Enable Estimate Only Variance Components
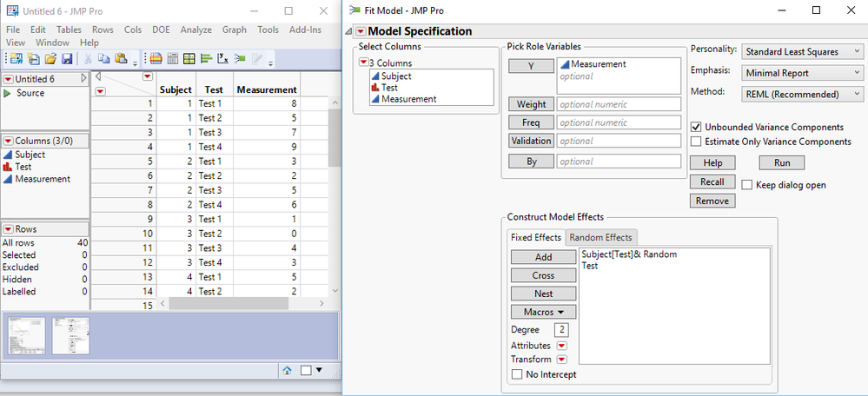 [x=696, y=142]
